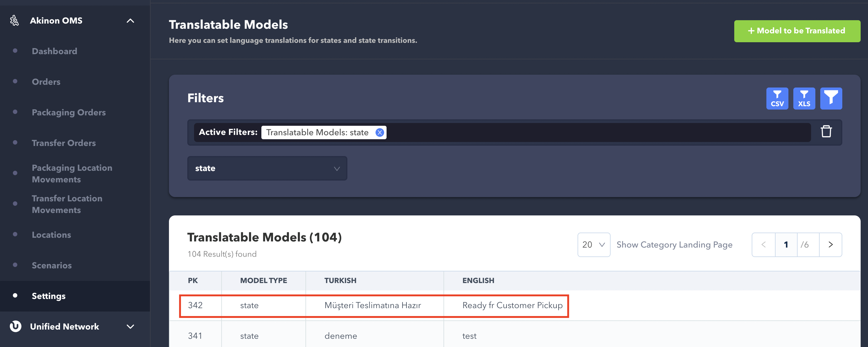Expand the Unified Network menu section

pos(130,326)
